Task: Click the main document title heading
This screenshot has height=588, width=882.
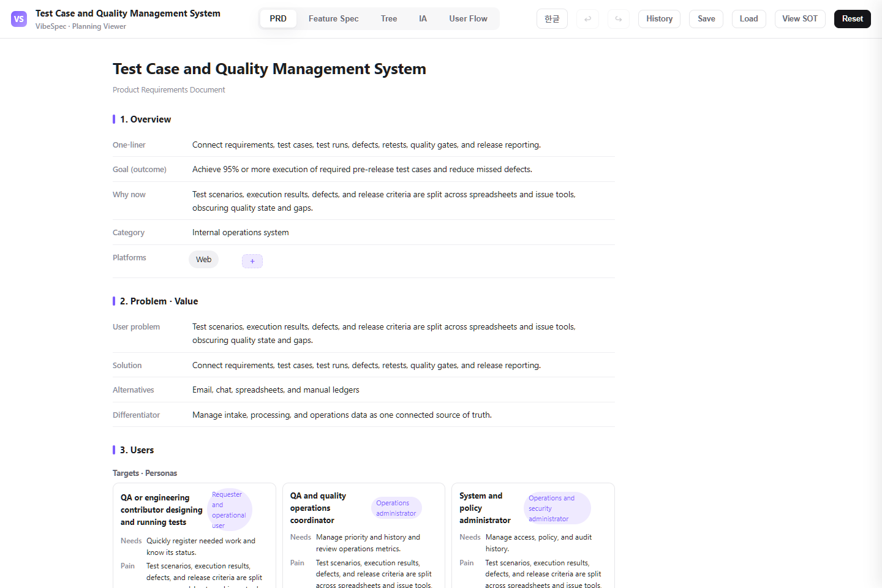Action: tap(269, 69)
